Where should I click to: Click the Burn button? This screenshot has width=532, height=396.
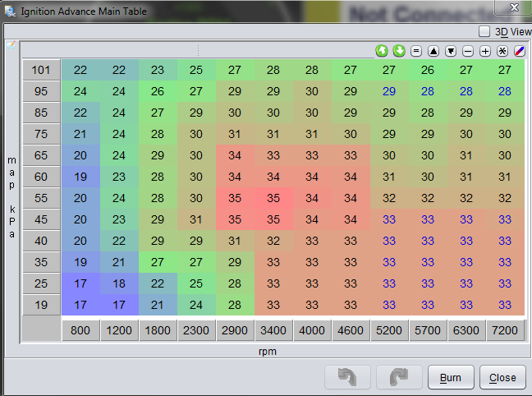[x=451, y=377]
